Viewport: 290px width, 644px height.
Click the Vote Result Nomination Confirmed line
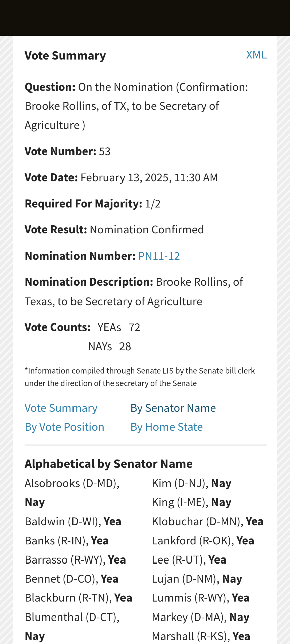pyautogui.click(x=114, y=230)
